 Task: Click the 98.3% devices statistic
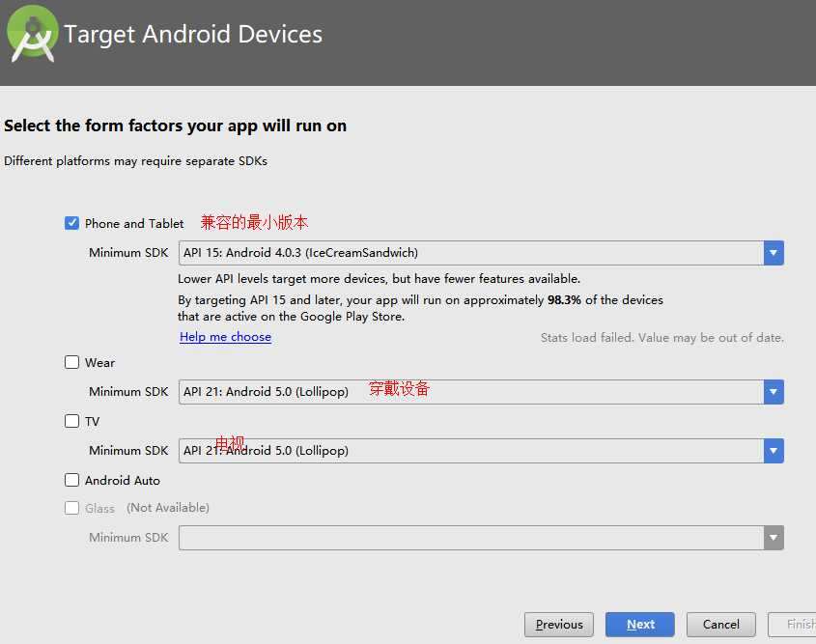[564, 300]
